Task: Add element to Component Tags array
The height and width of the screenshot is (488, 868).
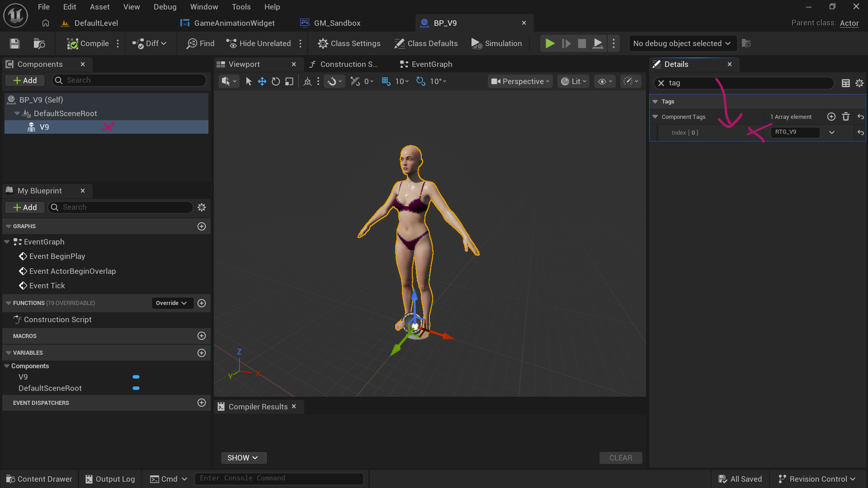Action: coord(831,117)
